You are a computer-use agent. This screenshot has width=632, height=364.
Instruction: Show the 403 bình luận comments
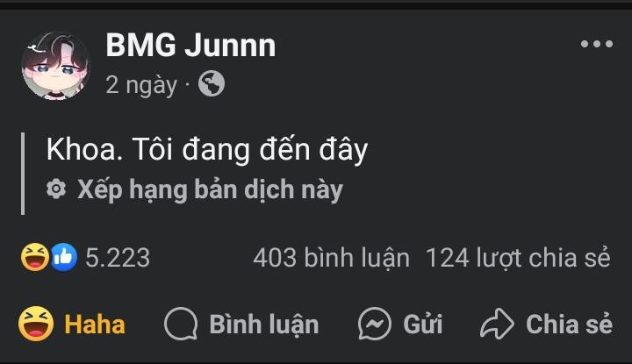(331, 258)
